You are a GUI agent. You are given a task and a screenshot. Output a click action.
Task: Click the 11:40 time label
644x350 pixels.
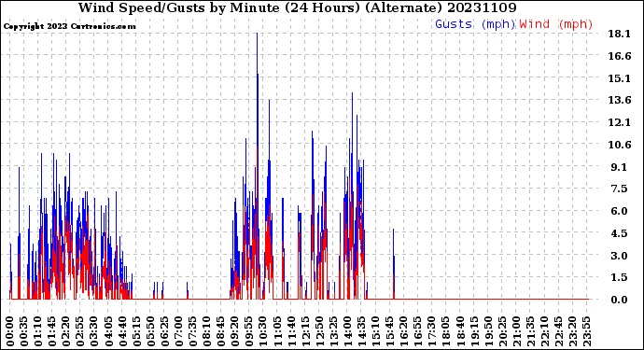pos(292,331)
